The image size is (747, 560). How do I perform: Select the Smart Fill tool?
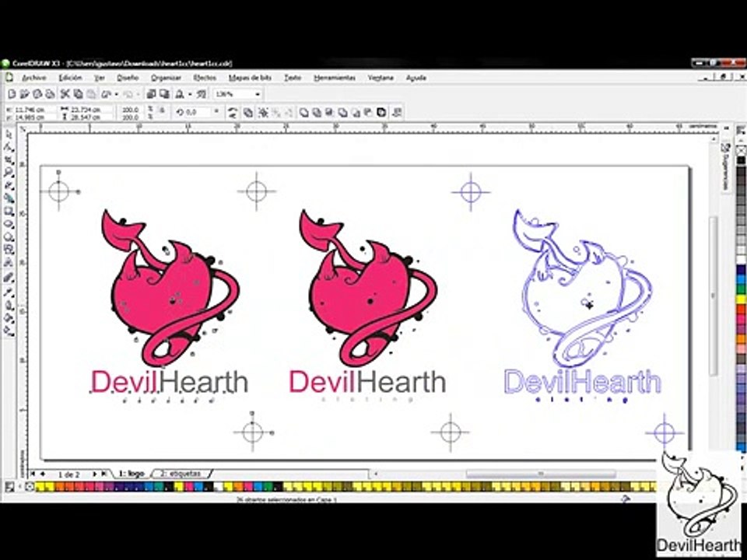[9, 198]
